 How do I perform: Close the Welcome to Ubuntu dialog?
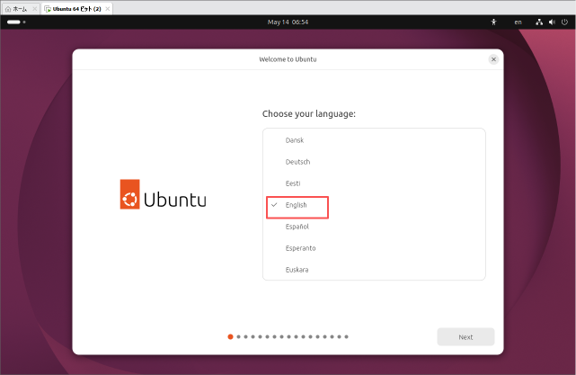pyautogui.click(x=493, y=59)
